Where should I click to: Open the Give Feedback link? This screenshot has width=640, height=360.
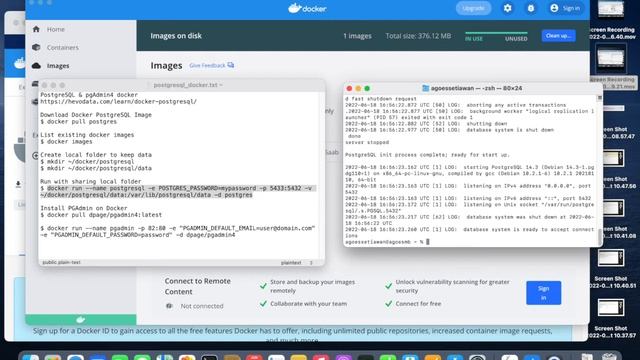pos(207,65)
